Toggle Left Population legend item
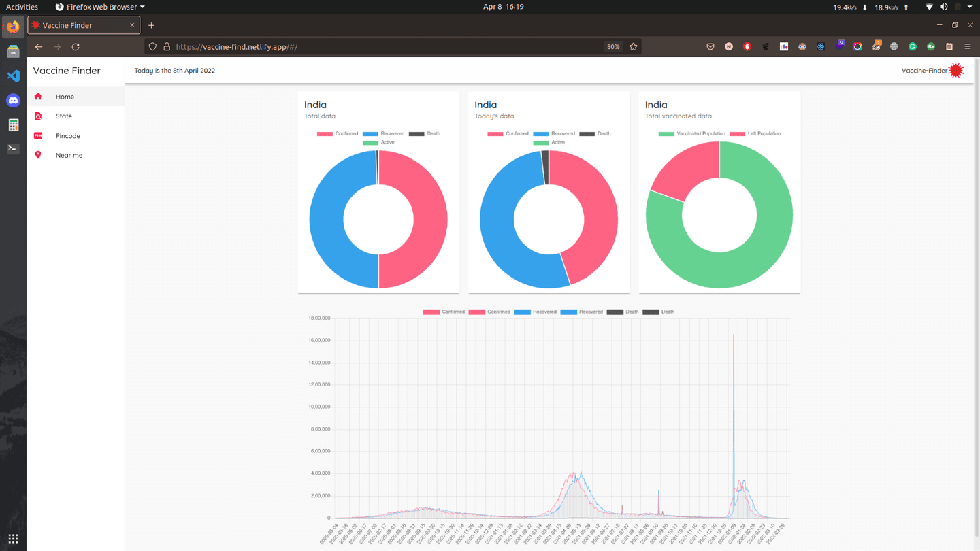 pyautogui.click(x=755, y=133)
